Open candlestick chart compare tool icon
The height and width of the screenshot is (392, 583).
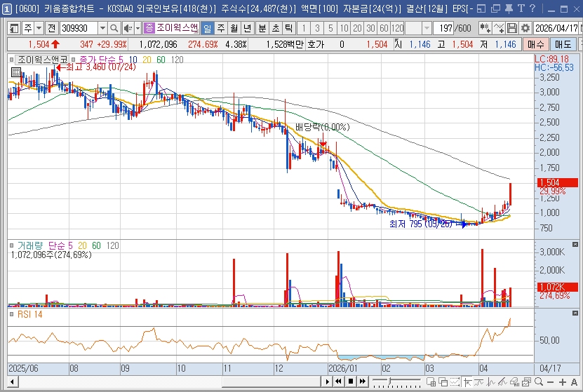pos(485,28)
